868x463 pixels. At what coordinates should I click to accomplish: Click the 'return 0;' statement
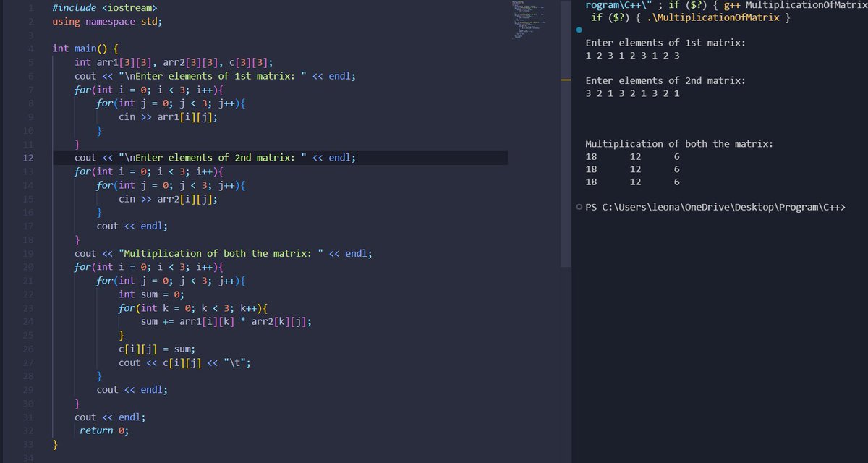coord(104,430)
